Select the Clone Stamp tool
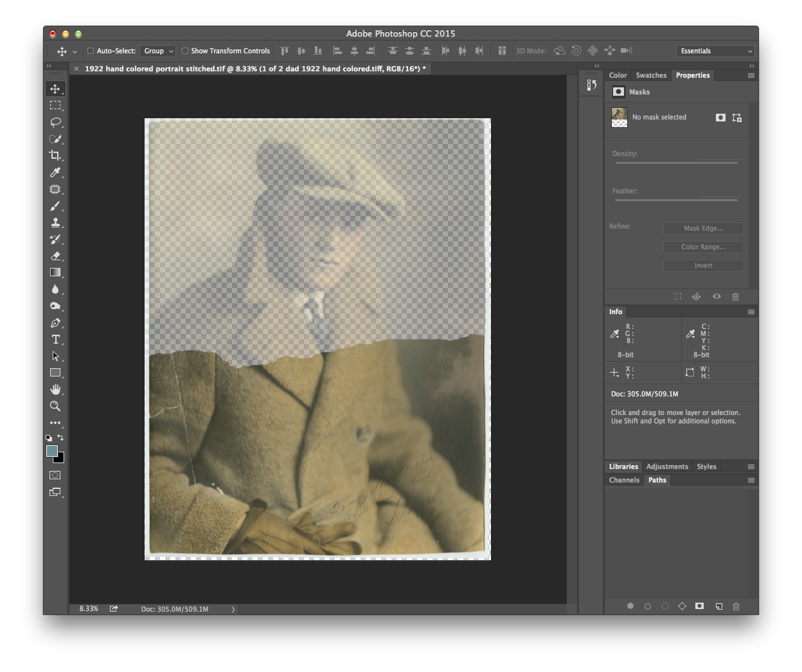802x672 pixels. tap(55, 222)
